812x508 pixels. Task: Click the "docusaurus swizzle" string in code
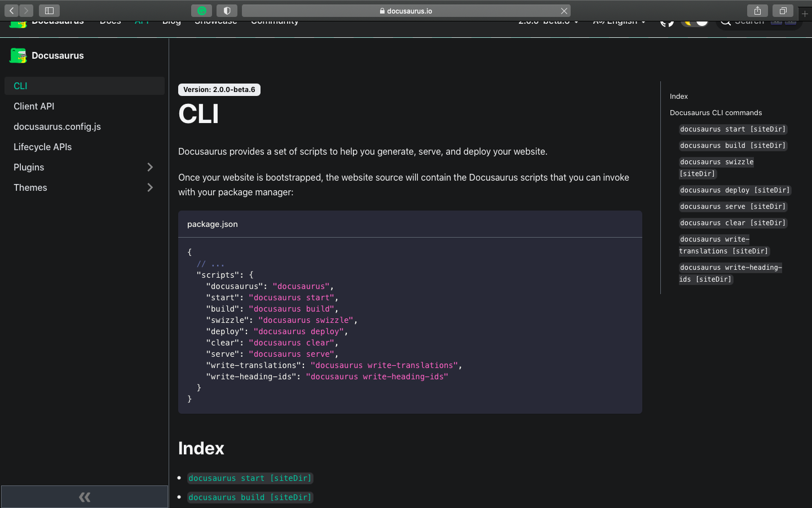coord(306,320)
